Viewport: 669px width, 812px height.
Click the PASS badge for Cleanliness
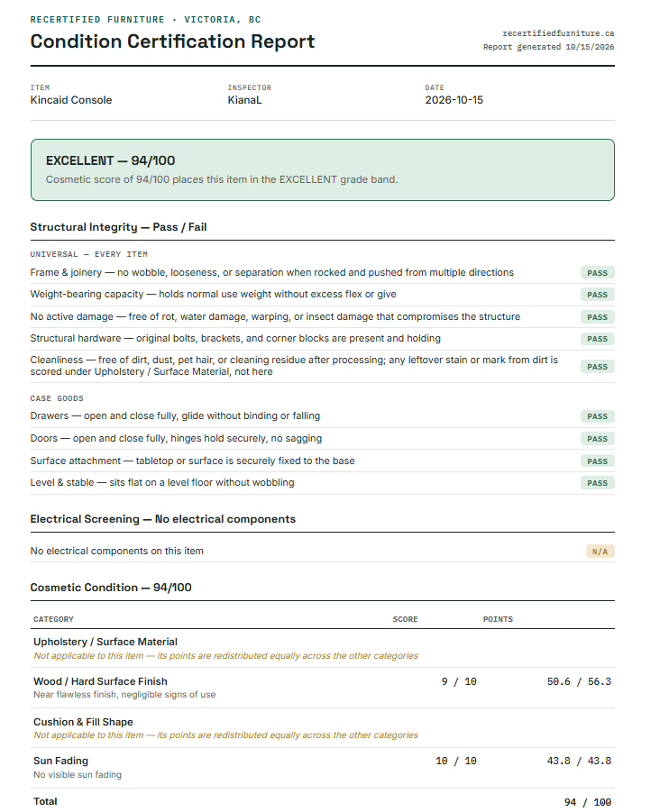(x=597, y=367)
